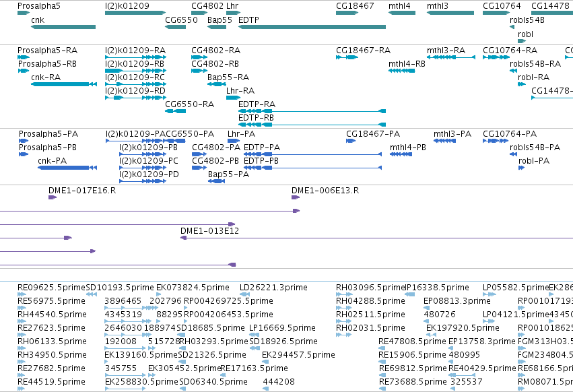Select the robl gene label
The width and height of the screenshot is (573, 392).
point(525,34)
